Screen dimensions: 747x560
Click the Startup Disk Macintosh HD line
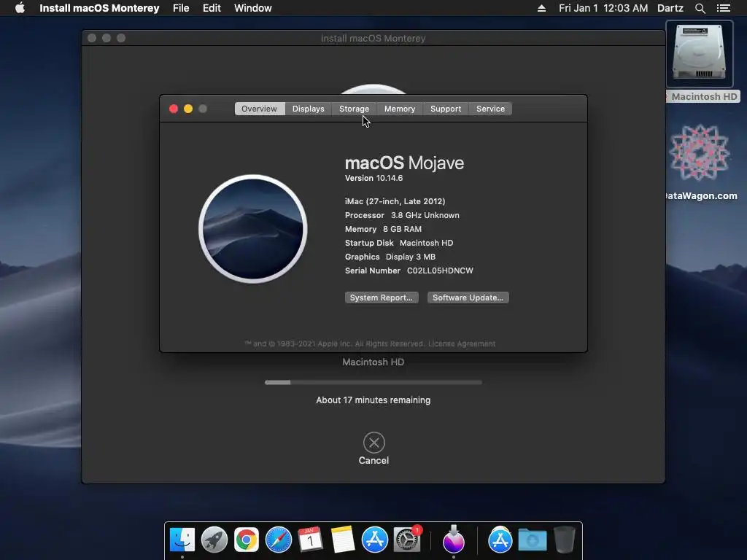(x=399, y=243)
